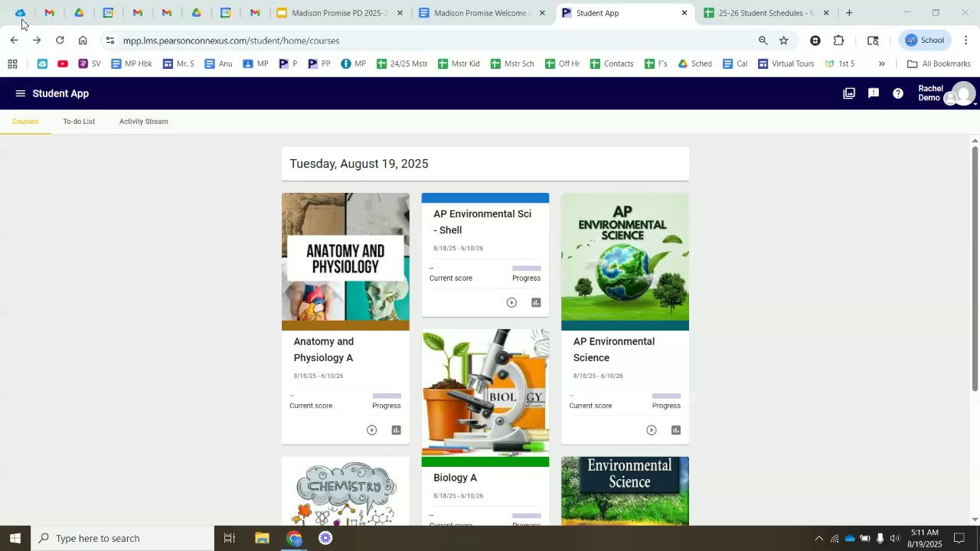Open the Contacts bookmark

tap(612, 64)
